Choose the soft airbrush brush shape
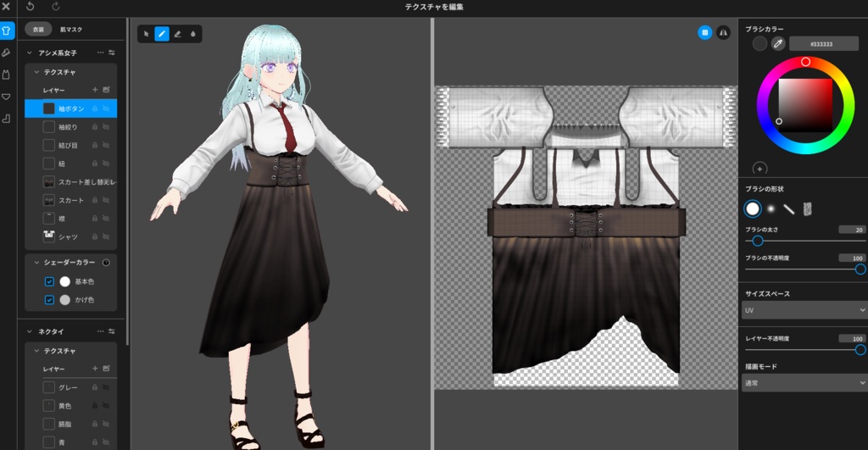This screenshot has height=450, width=868. [x=771, y=208]
